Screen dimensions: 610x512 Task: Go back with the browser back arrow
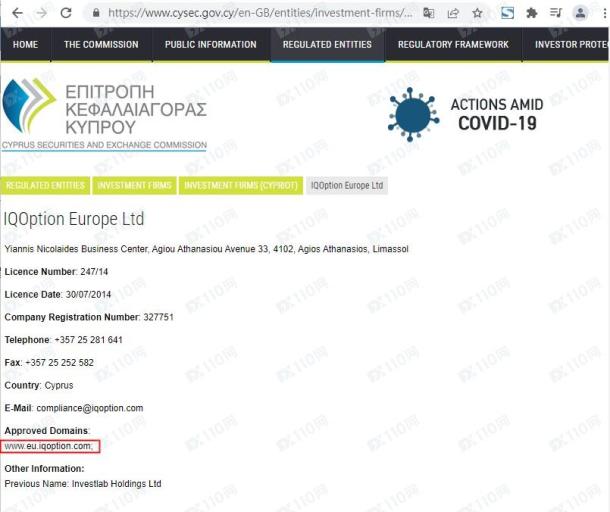[x=17, y=13]
